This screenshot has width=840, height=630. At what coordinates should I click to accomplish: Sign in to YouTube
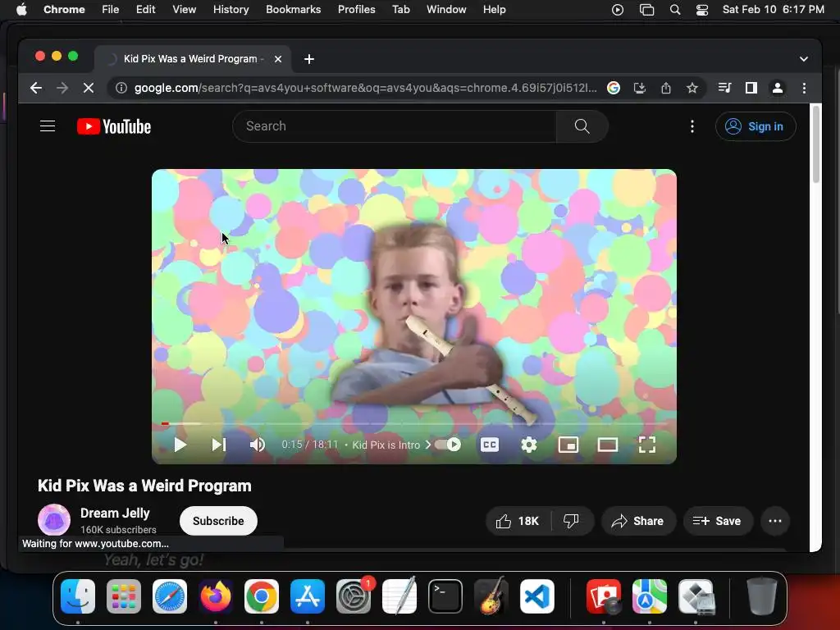click(x=756, y=126)
